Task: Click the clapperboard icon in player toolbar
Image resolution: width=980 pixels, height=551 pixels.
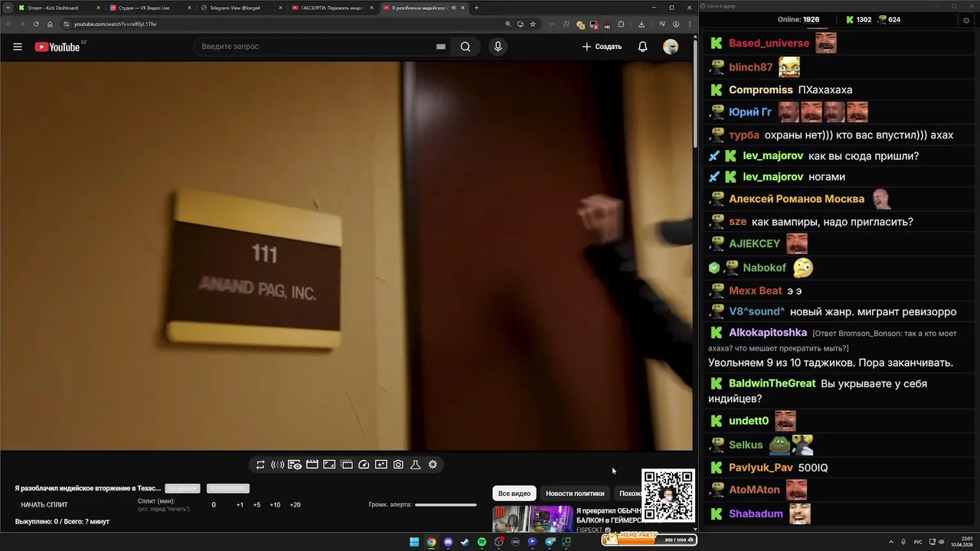Action: click(x=312, y=465)
